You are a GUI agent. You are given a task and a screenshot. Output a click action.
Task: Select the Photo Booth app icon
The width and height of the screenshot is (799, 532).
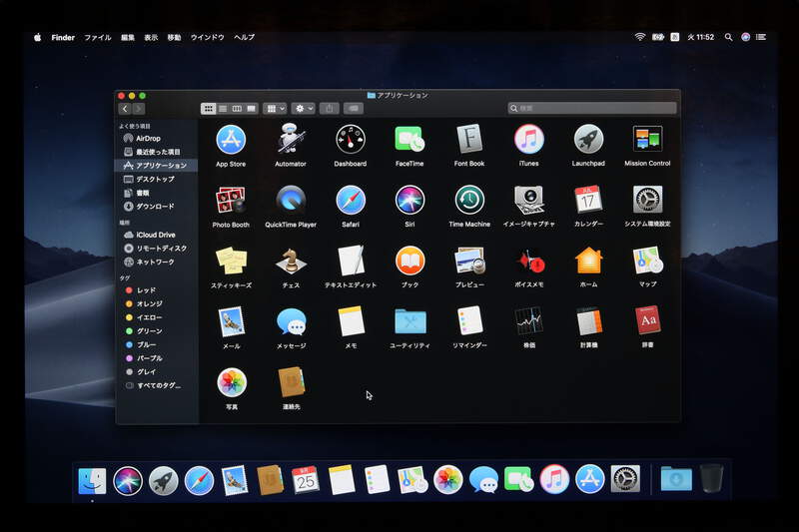coord(231,200)
